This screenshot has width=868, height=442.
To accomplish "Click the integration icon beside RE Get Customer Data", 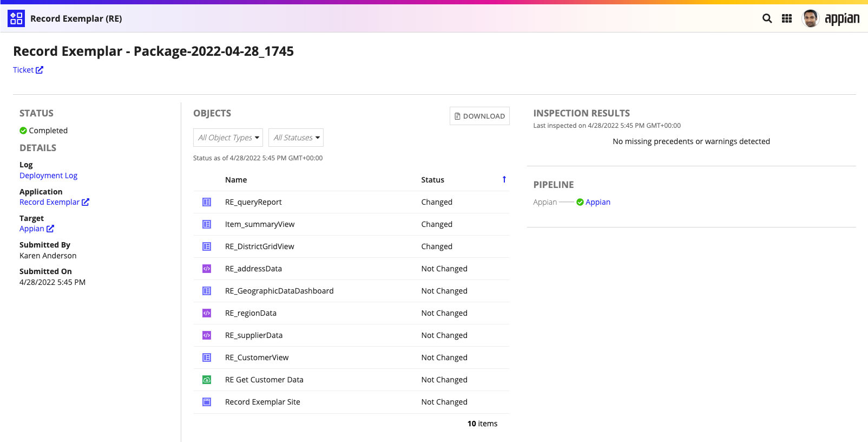I will (x=207, y=380).
